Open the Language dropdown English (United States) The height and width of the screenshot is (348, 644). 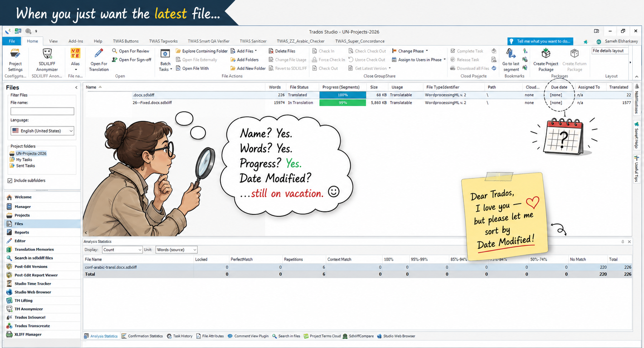[x=42, y=131]
